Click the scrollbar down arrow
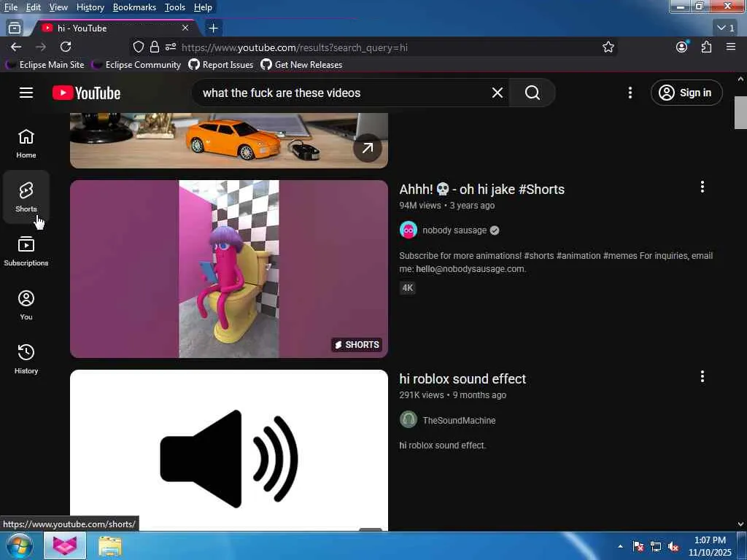Screen dimensions: 747x560 (x=740, y=524)
